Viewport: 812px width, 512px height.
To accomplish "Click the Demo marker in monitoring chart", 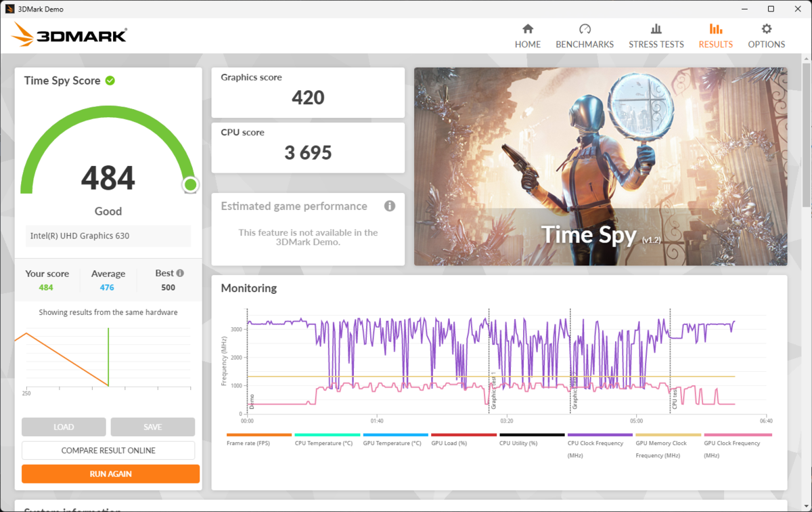I will (x=252, y=401).
